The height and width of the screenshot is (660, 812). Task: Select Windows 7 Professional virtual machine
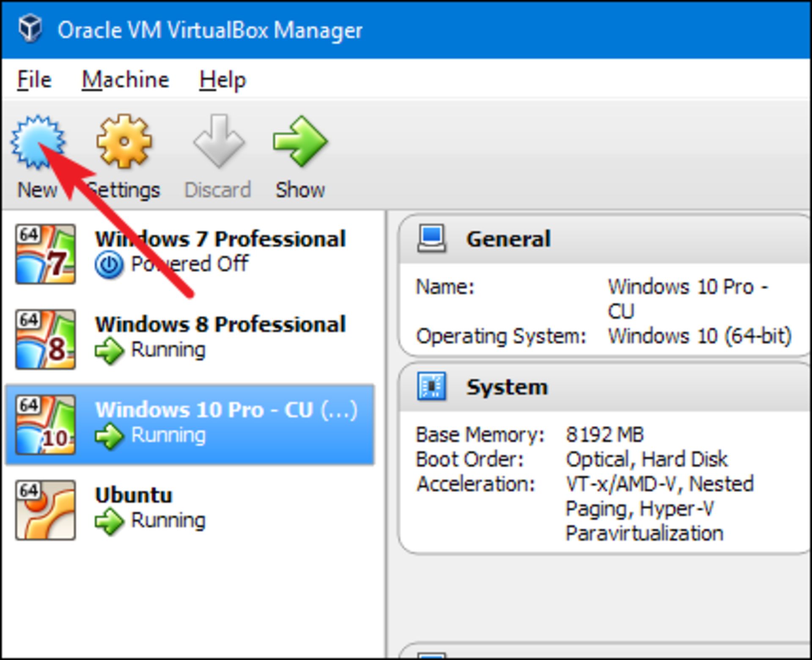tap(189, 254)
